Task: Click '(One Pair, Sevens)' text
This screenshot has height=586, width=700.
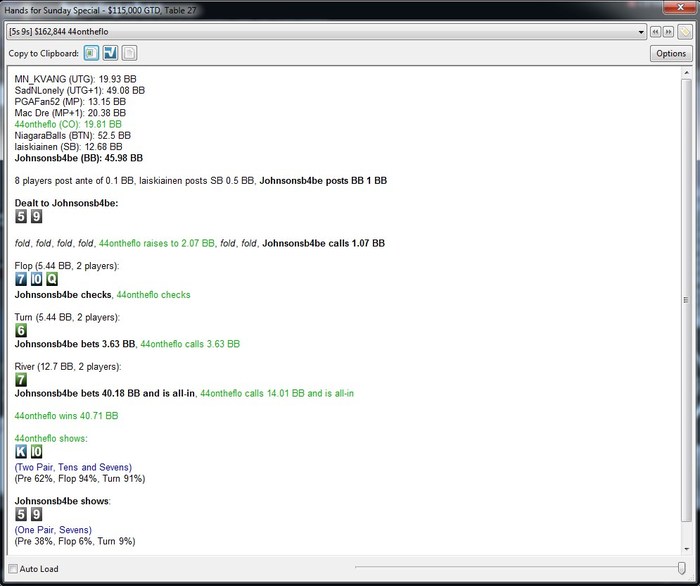Action: pos(53,530)
